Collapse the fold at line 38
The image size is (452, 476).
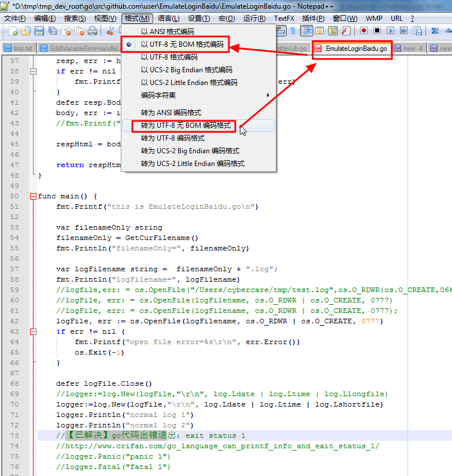click(x=33, y=71)
